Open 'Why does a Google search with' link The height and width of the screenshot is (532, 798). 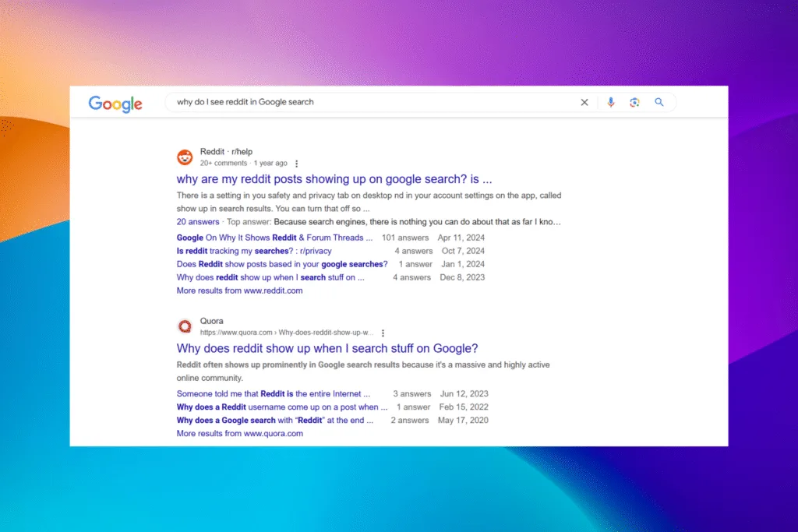275,420
